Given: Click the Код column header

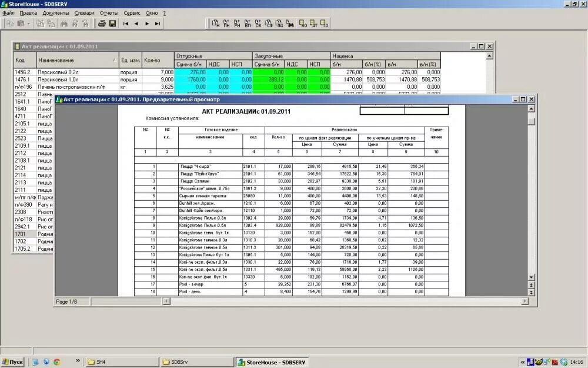Looking at the screenshot, I should coord(25,60).
